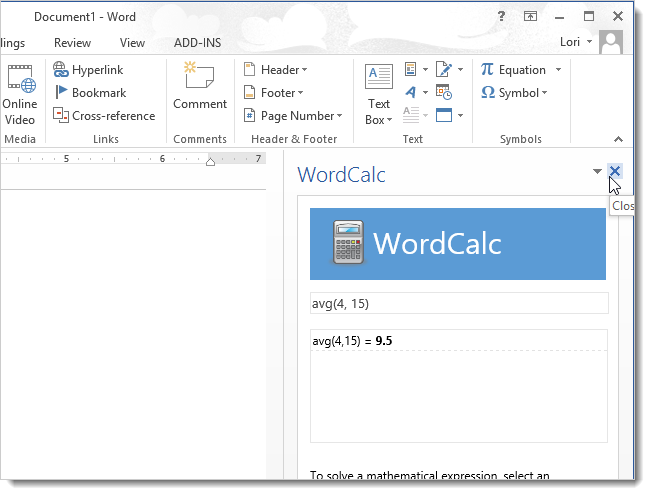Insert a Cross-reference
Viewport: 650px width, 495px height.
tap(104, 116)
